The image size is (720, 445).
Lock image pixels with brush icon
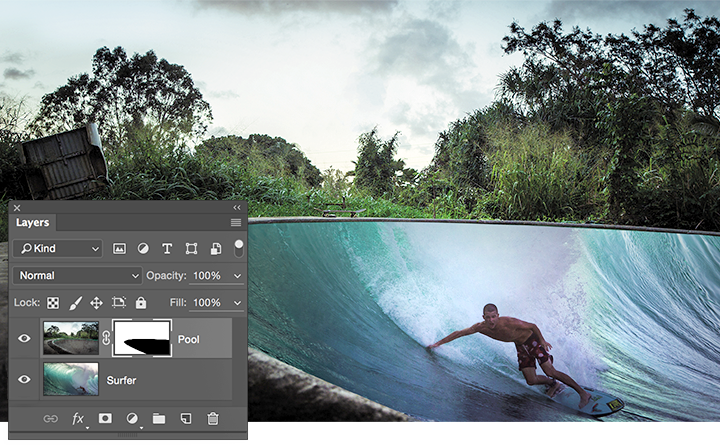(75, 303)
